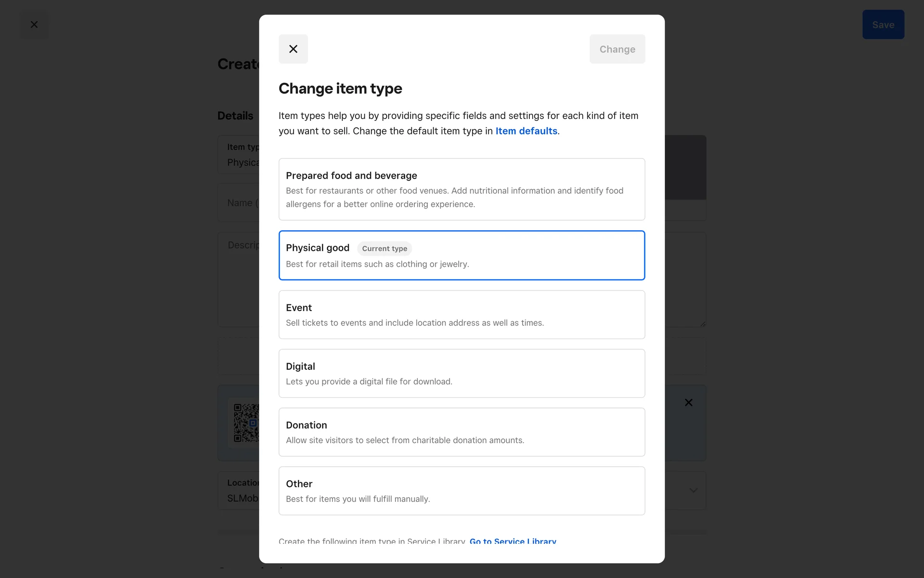Close the Change item type dialog
The height and width of the screenshot is (578, 924).
click(293, 49)
